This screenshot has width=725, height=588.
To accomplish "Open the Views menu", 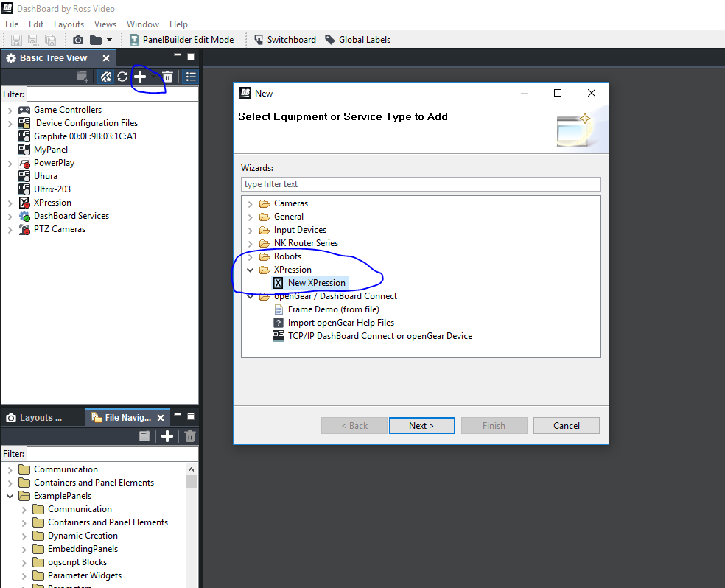I will (105, 24).
